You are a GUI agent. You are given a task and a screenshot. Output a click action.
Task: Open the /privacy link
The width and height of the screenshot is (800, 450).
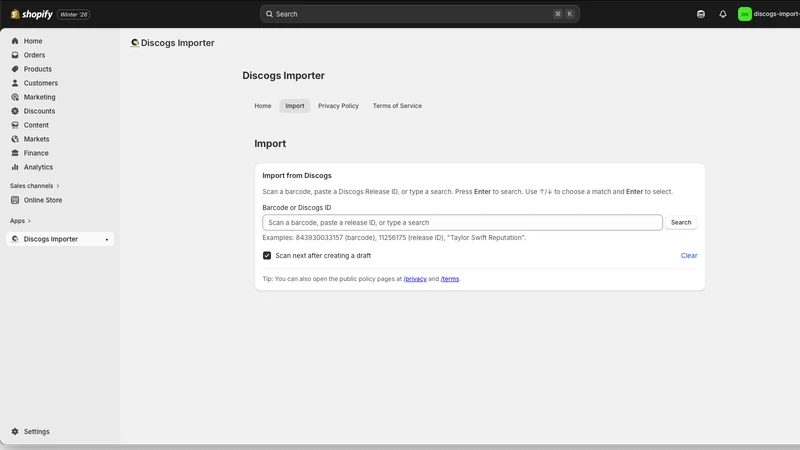[415, 279]
